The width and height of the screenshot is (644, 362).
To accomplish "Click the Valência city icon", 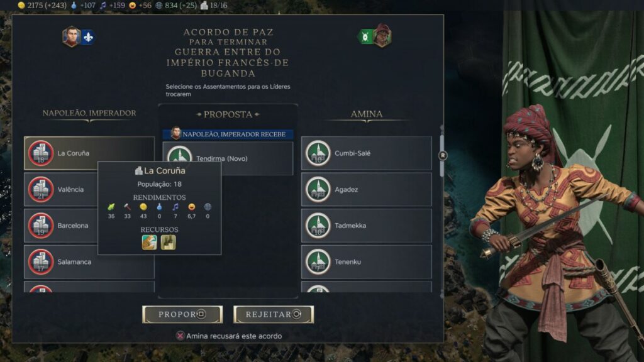I will coord(41,189).
